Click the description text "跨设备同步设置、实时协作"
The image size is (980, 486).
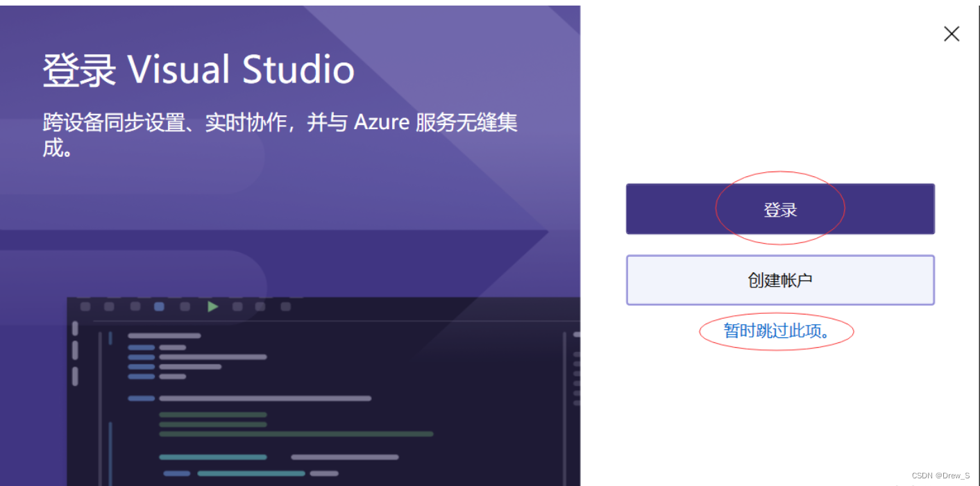tap(164, 123)
